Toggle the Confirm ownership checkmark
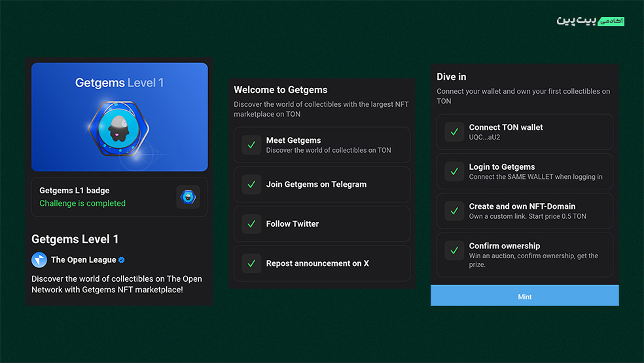 click(x=454, y=250)
